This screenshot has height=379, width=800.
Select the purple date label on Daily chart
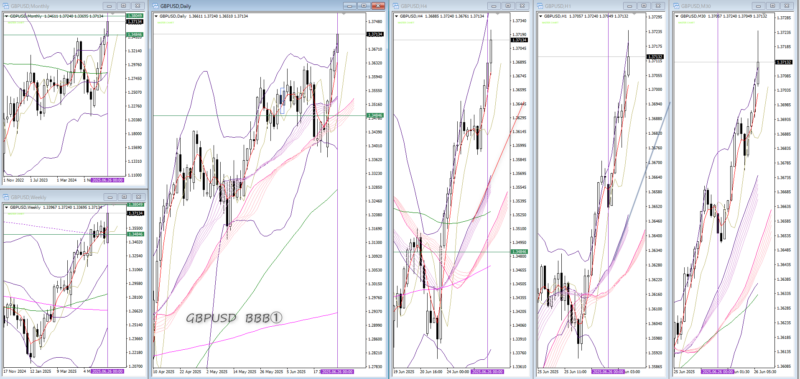tap(337, 371)
